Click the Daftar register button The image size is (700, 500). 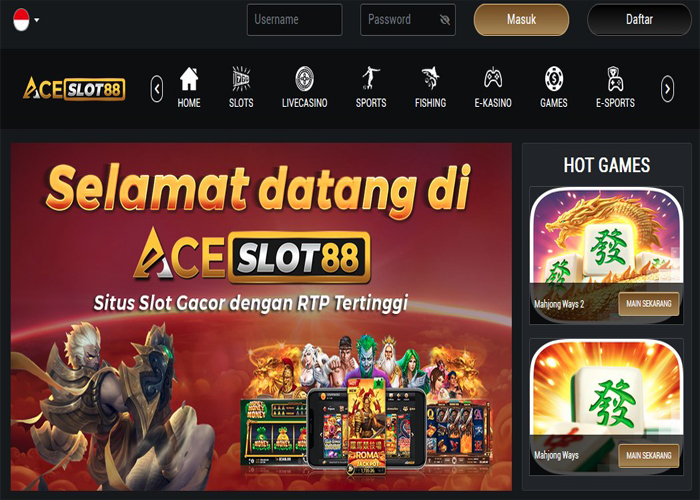(x=639, y=20)
